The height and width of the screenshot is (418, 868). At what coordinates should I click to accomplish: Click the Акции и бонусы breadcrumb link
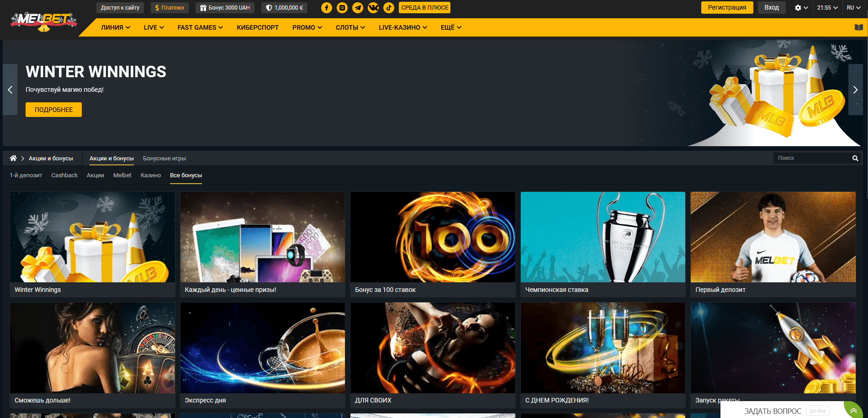pyautogui.click(x=51, y=159)
